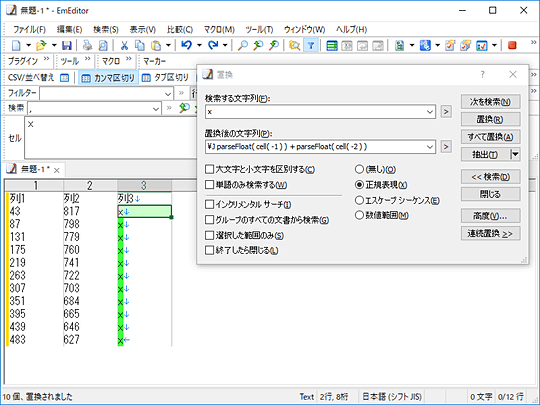Click the Redo arrow icon
This screenshot has width=540, height=405.
pyautogui.click(x=213, y=45)
